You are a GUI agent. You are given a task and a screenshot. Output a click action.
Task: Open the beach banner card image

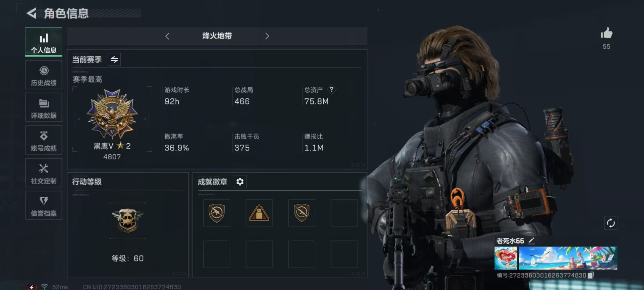[x=568, y=258]
